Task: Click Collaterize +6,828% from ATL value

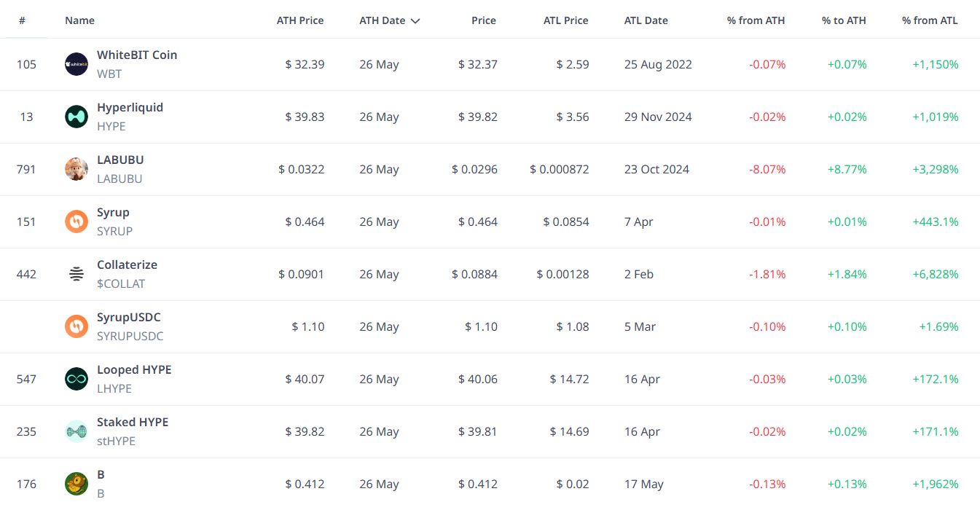Action: (936, 274)
